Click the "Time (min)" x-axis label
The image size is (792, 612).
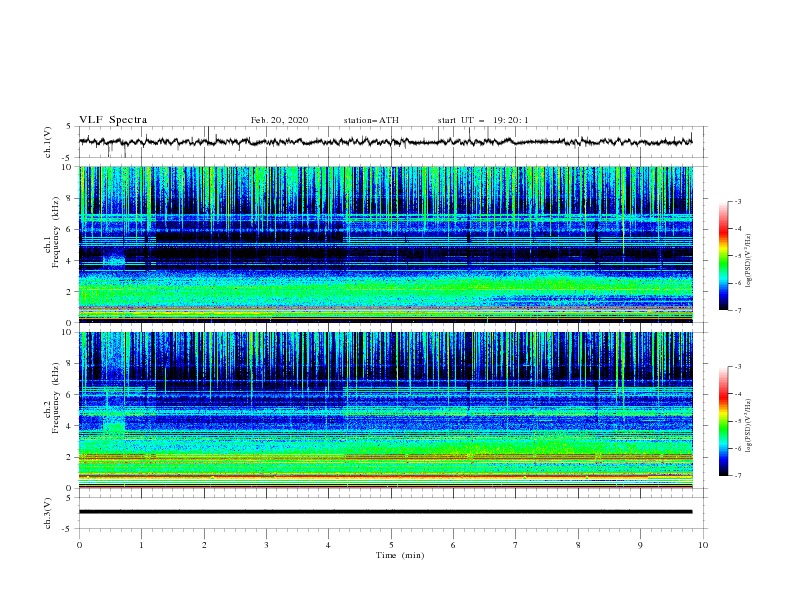[x=400, y=555]
